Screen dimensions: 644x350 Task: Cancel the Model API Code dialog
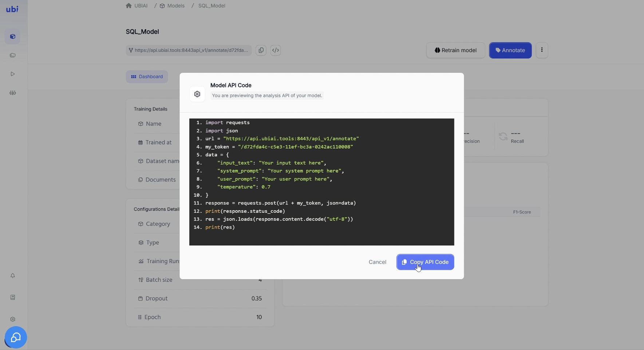pyautogui.click(x=377, y=262)
